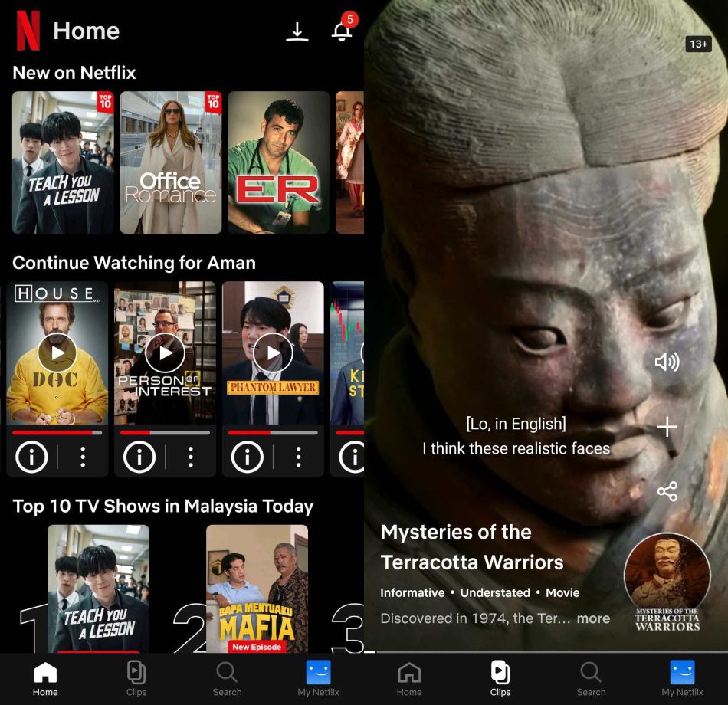Share the Terracotta Warriors clip
The width and height of the screenshot is (728, 705).
click(x=667, y=491)
